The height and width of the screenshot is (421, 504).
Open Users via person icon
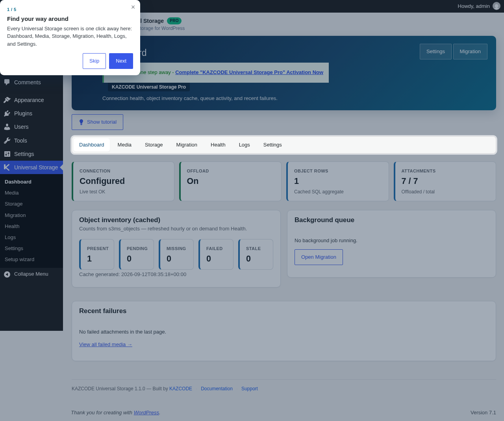point(7,127)
